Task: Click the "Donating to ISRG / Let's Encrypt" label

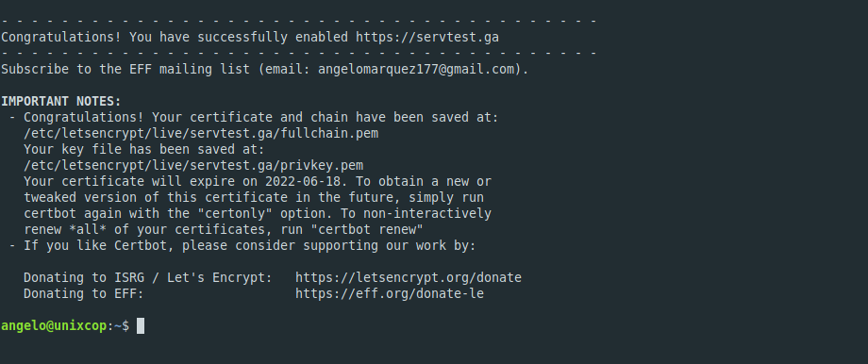Action: 148,277
